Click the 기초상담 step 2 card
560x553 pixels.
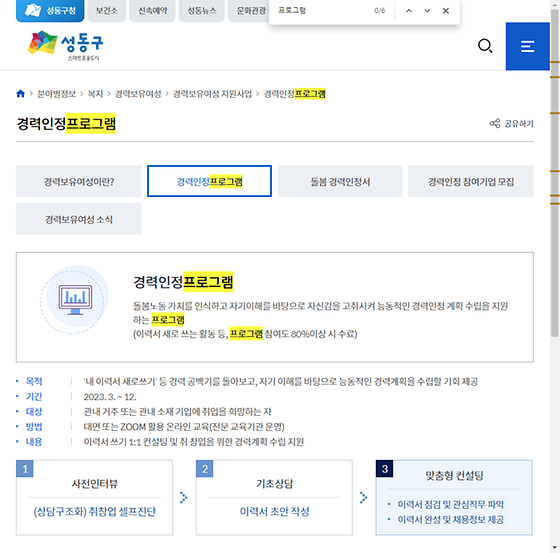274,497
